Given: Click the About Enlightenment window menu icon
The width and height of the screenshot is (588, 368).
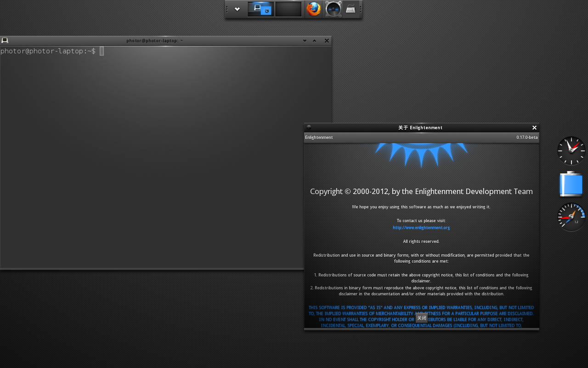Looking at the screenshot, I should pyautogui.click(x=309, y=127).
